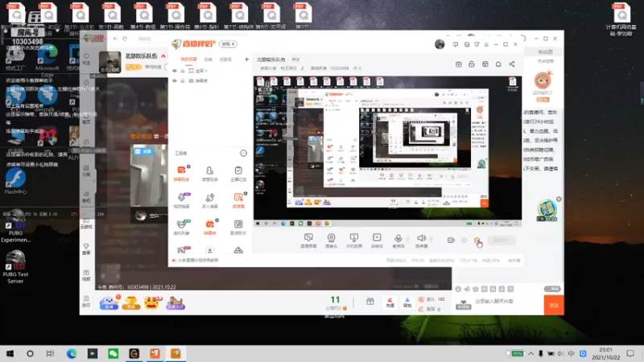Screen dimensions: 644x362
Task: Open the 视频抽奖 tool icon
Action: click(x=181, y=200)
